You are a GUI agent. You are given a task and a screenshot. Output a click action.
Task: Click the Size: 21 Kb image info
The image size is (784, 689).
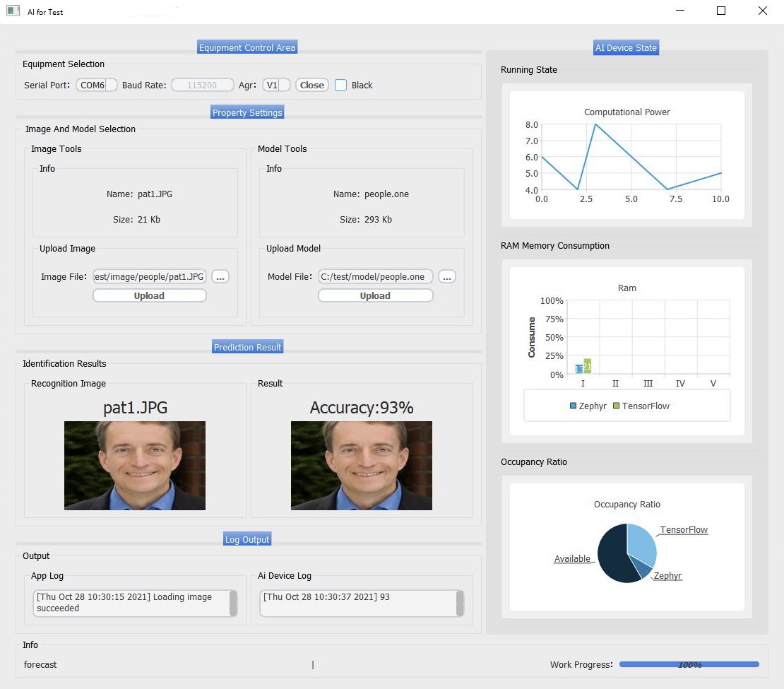136,219
